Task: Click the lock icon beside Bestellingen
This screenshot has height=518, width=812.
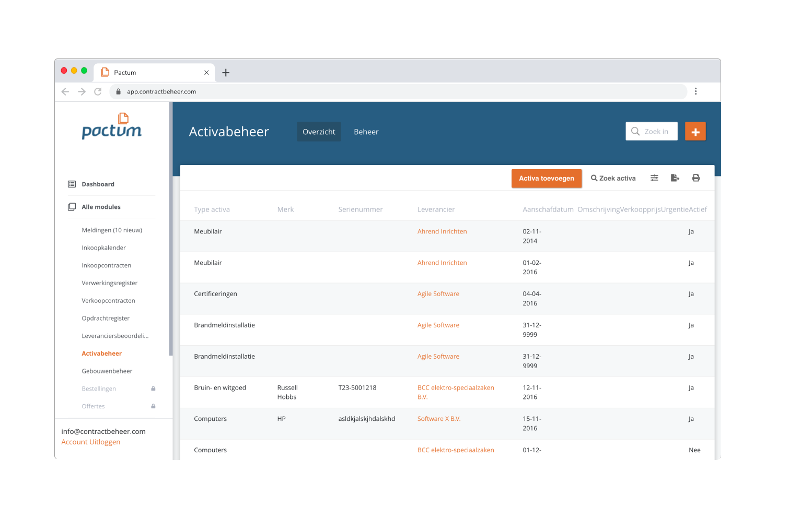Action: [x=153, y=388]
